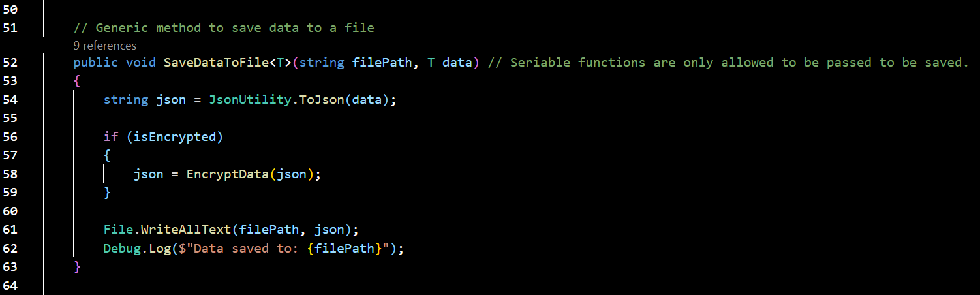Viewport: 980px width, 295px height.
Task: Click the closing brace on line 63
Action: [x=77, y=267]
